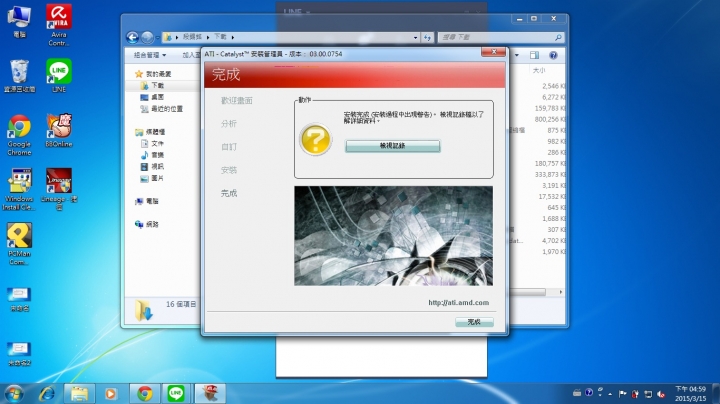720x404 pixels.
Task: Click the yellow question mark warning icon
Action: tap(315, 140)
